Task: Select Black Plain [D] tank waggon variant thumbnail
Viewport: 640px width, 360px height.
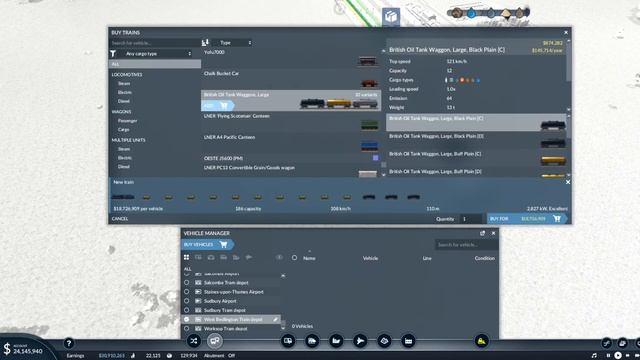Action: click(x=553, y=143)
